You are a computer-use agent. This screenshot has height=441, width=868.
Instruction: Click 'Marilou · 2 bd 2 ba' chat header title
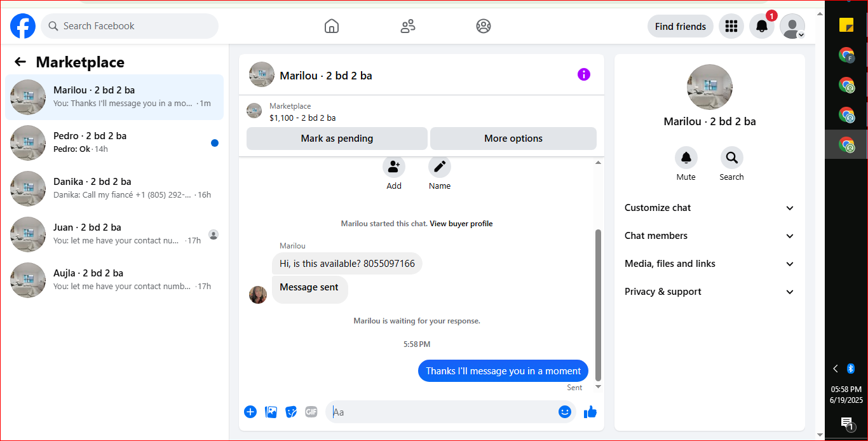(326, 76)
